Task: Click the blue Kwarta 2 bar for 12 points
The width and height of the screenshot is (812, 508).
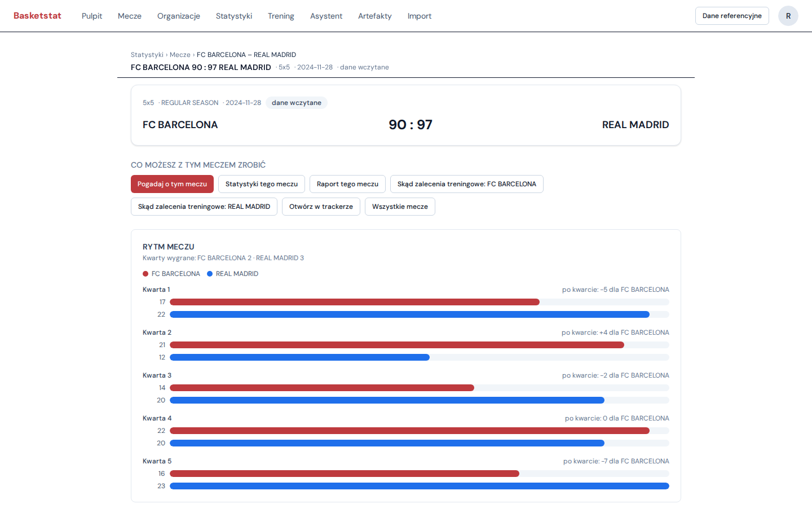Action: (299, 357)
